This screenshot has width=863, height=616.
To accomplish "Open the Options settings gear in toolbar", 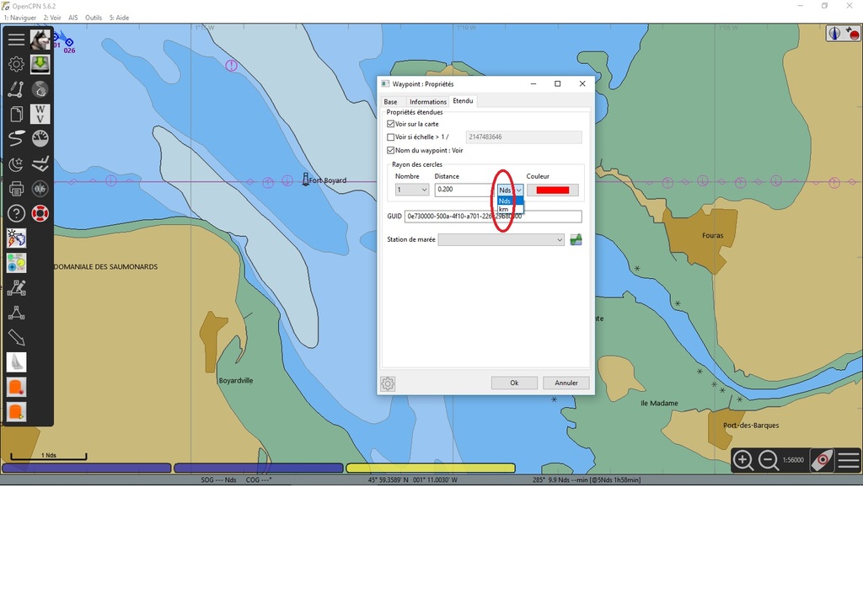I will [x=16, y=64].
